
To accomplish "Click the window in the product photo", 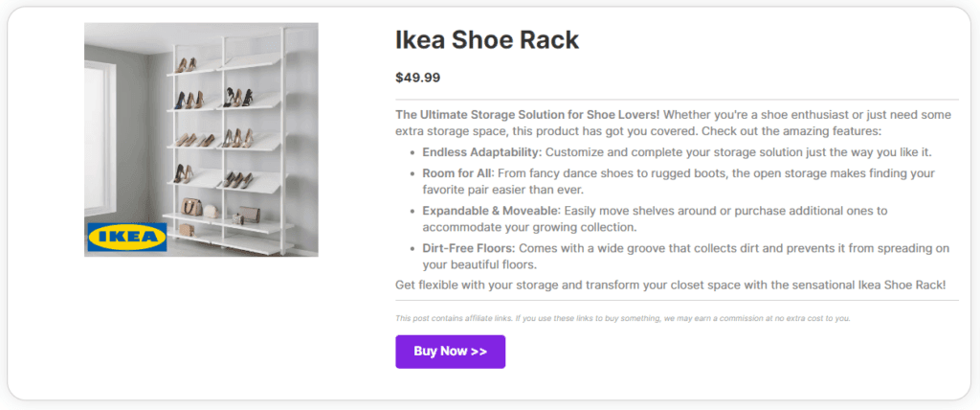I will click(100, 138).
